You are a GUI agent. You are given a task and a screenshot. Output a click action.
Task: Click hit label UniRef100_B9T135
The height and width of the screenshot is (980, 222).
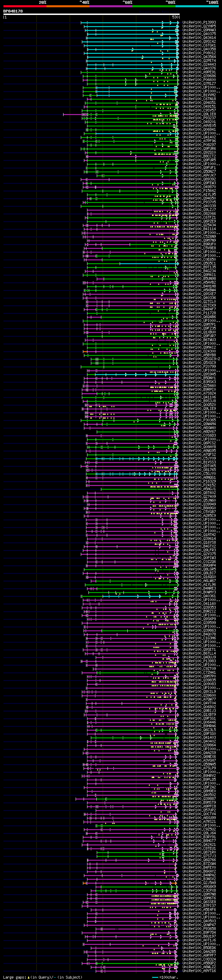coord(199,267)
